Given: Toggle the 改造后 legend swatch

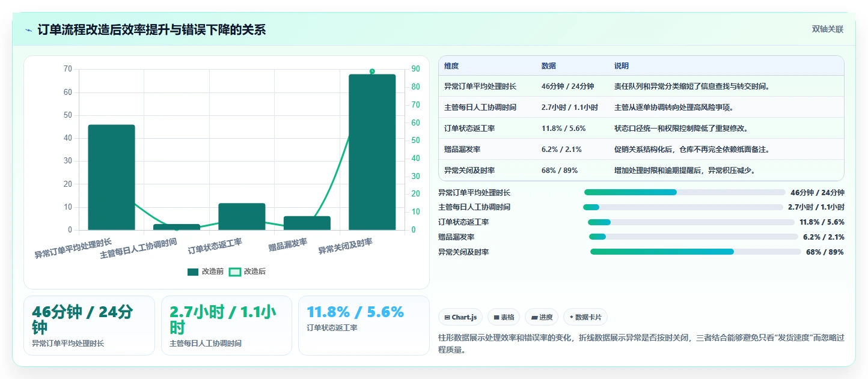Looking at the screenshot, I should pos(235,271).
